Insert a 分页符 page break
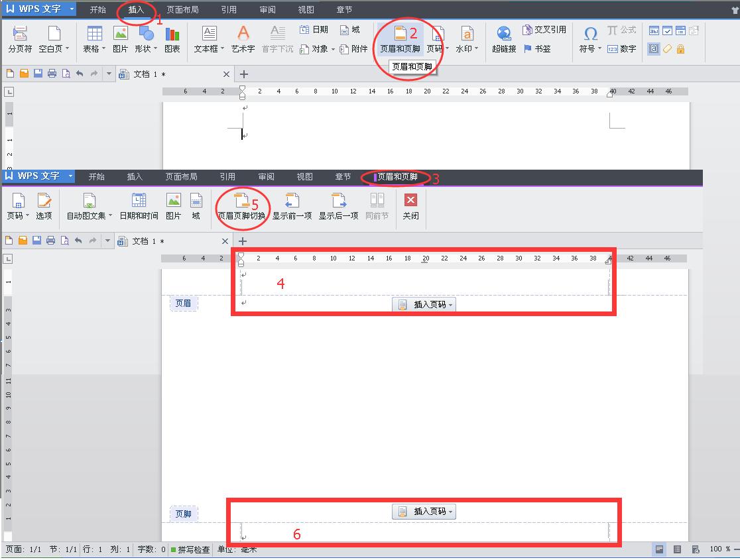Image resolution: width=740 pixels, height=560 pixels. pyautogui.click(x=20, y=40)
